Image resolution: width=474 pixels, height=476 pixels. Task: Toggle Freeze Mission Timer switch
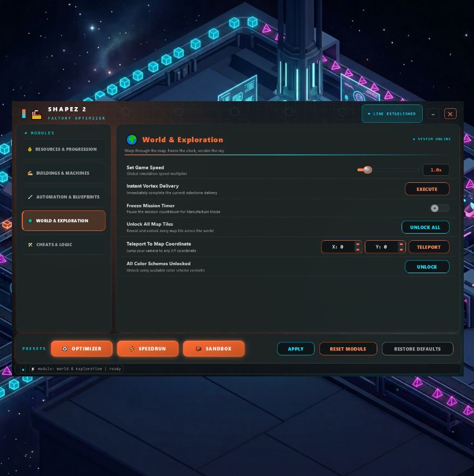coord(439,208)
